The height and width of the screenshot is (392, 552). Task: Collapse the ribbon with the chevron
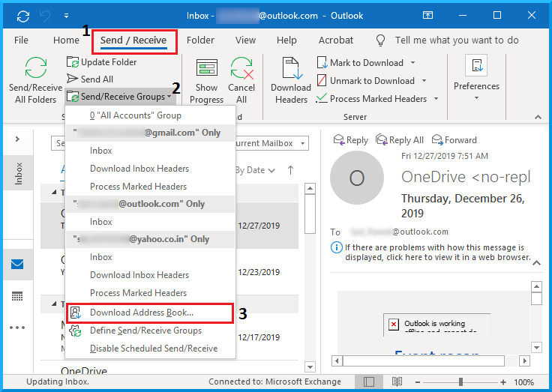point(538,117)
